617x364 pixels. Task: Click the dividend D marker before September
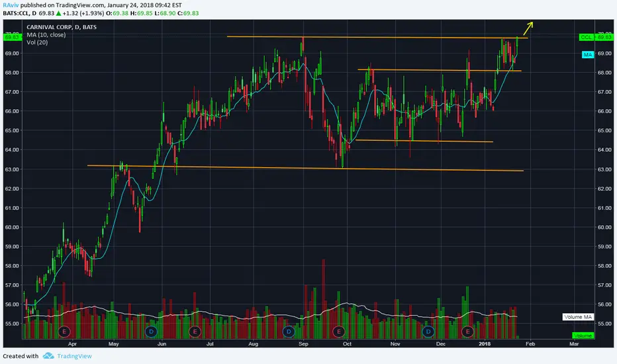pyautogui.click(x=289, y=332)
